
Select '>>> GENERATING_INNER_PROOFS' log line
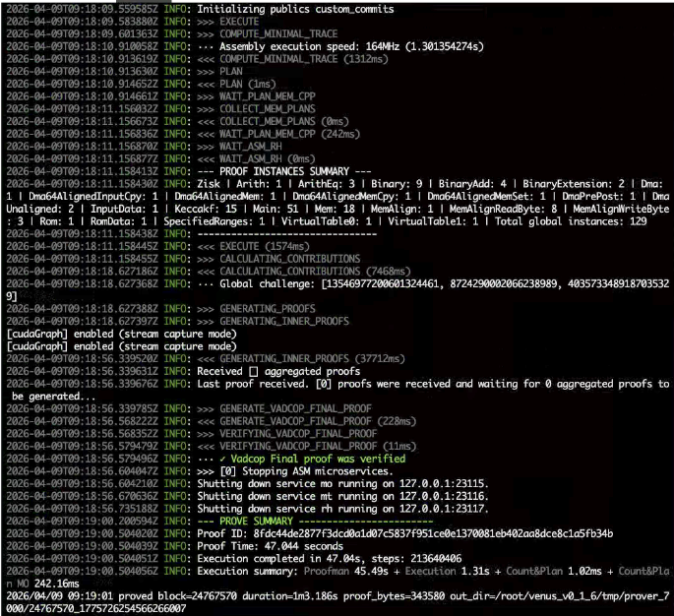click(273, 321)
